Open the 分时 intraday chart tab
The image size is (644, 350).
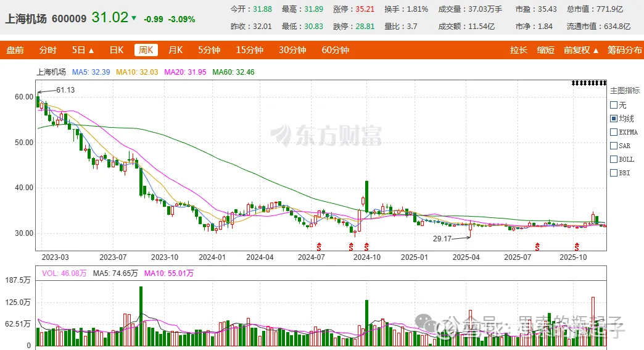47,50
